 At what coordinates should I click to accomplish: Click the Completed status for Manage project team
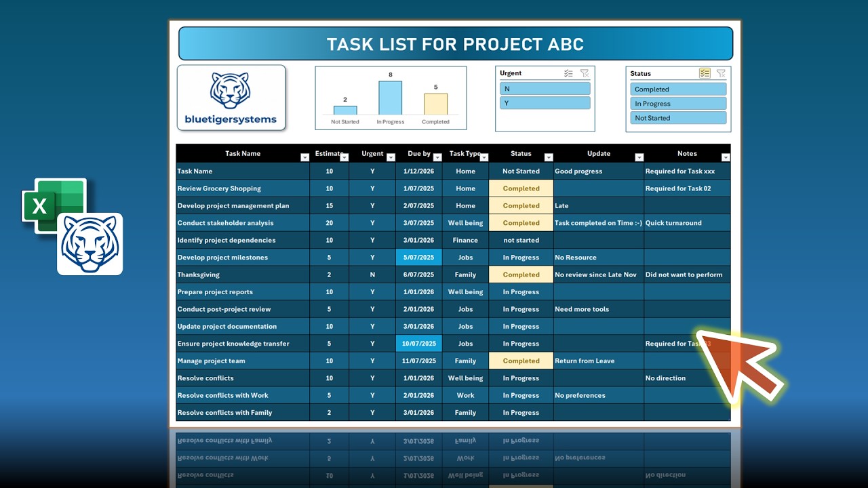pyautogui.click(x=521, y=361)
